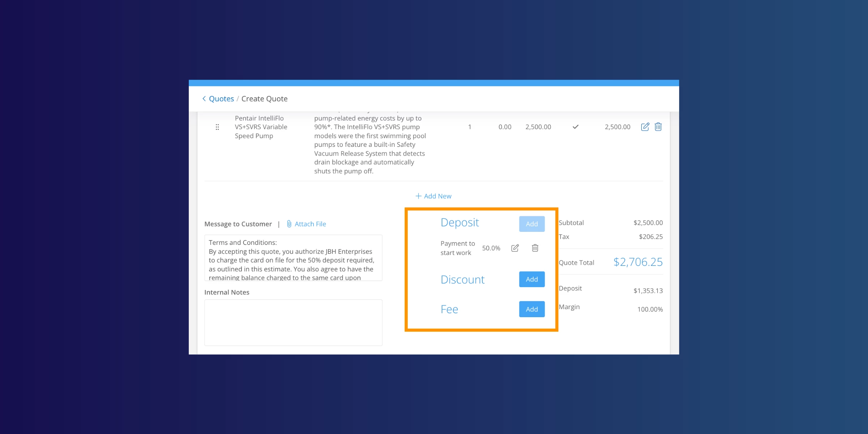The image size is (868, 434).
Task: Delete the Pentair pump line item
Action: coord(658,127)
